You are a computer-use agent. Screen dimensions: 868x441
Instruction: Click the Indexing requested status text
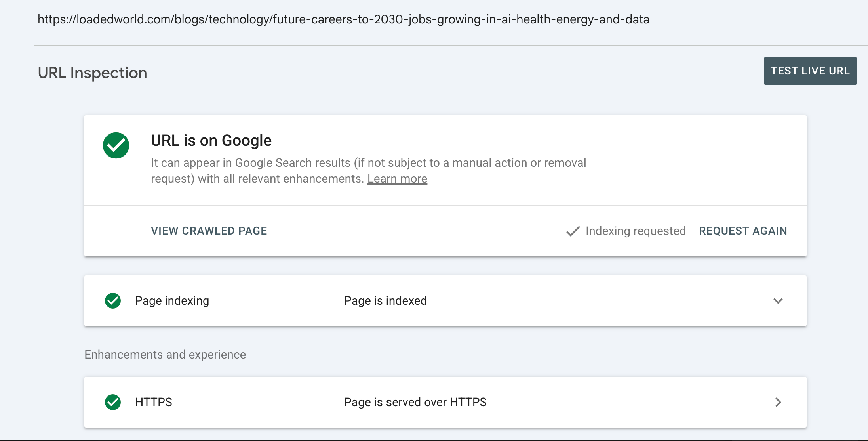(636, 231)
